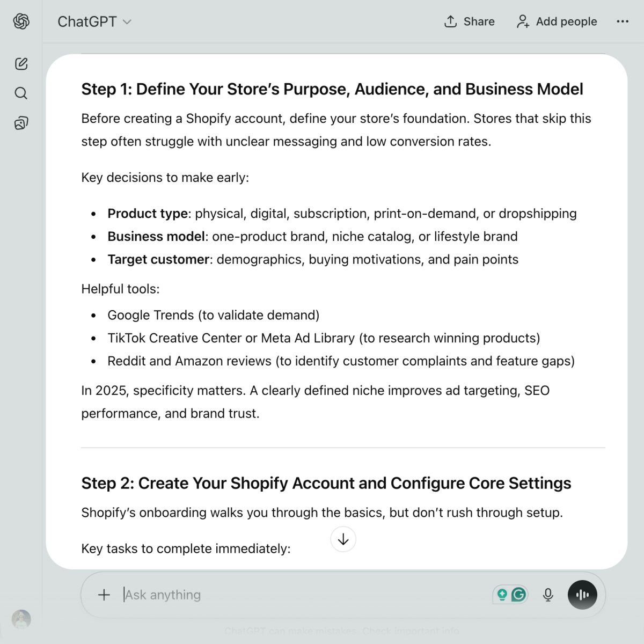
Task: Expand the ChatGPT model selector dropdown
Action: click(x=94, y=21)
